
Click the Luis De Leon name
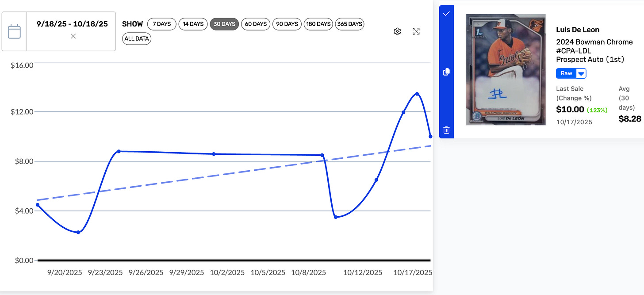click(578, 30)
